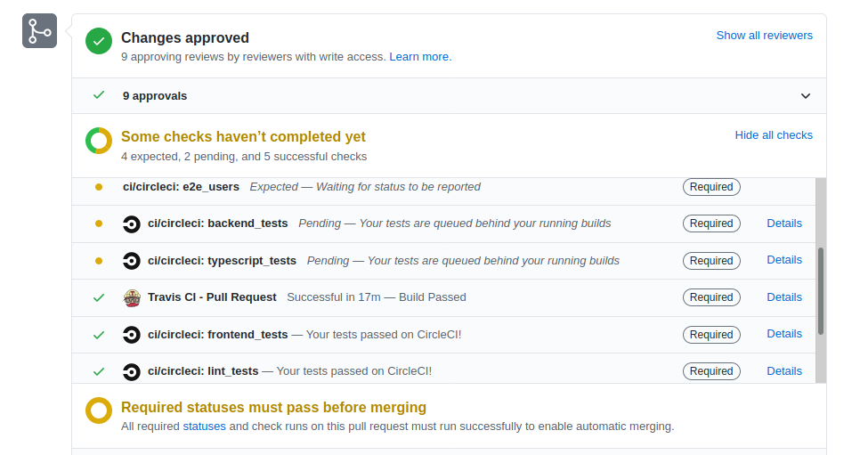
Task: Expand the 9 approvals chevron
Action: click(806, 96)
